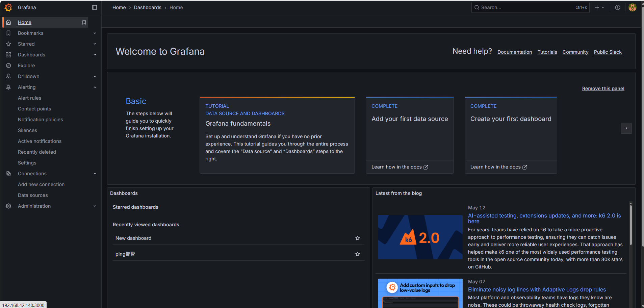Screen dimensions: 644x308
Task: Open the help question-mark icon
Action: 618,7
